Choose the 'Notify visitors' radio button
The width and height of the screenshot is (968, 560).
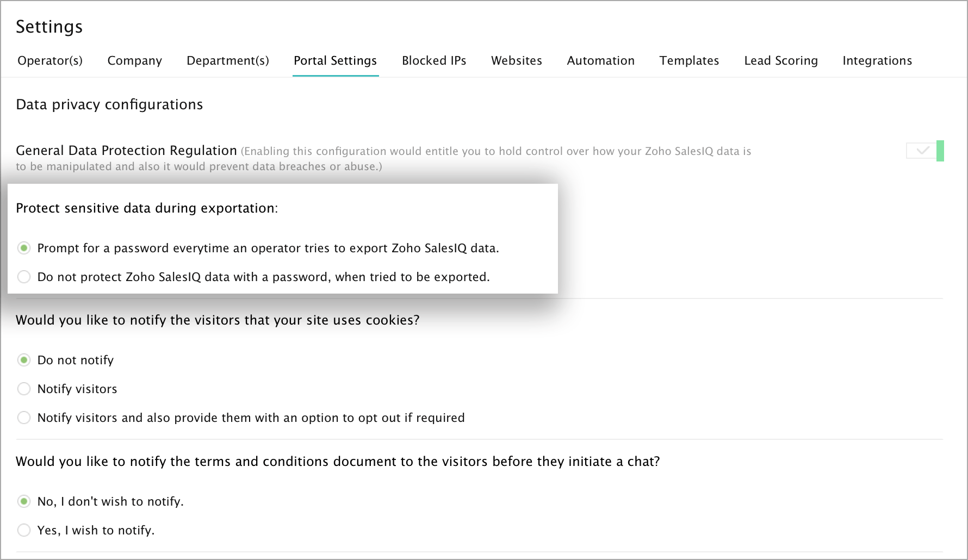pos(24,389)
